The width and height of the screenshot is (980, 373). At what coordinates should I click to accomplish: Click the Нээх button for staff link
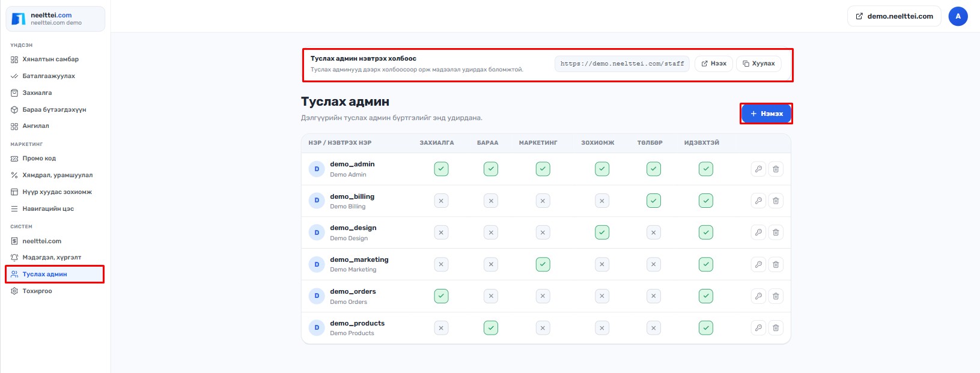tap(714, 64)
